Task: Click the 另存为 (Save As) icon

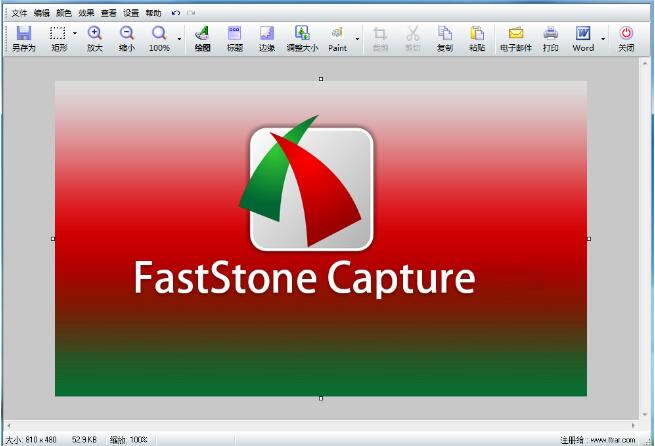Action: tap(23, 38)
